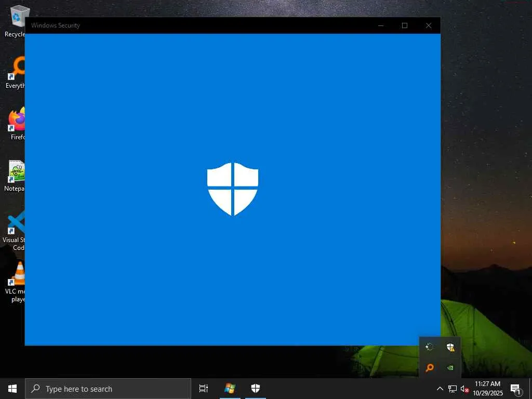Open Task View from the taskbar
This screenshot has width=532, height=399.
coord(204,389)
